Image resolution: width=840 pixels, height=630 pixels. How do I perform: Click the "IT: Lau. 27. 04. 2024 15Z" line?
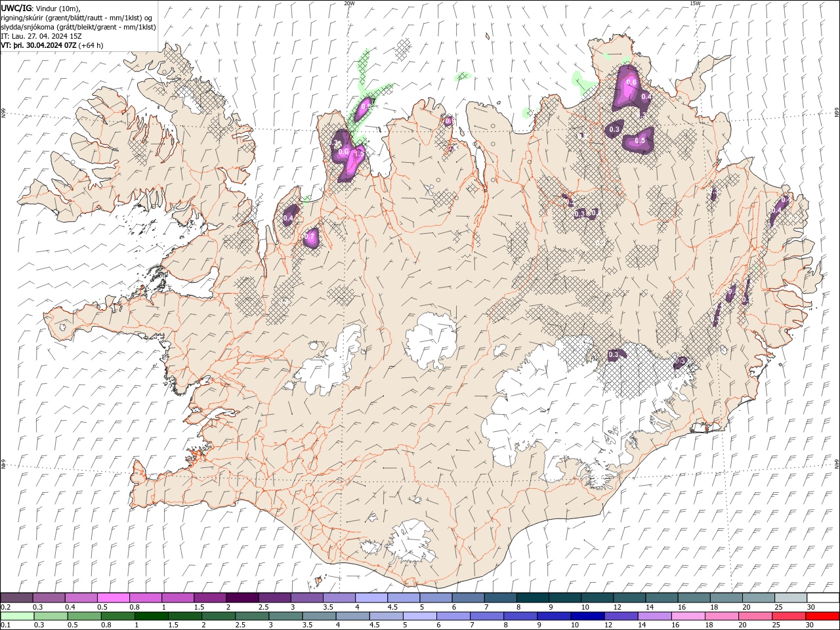coord(41,36)
